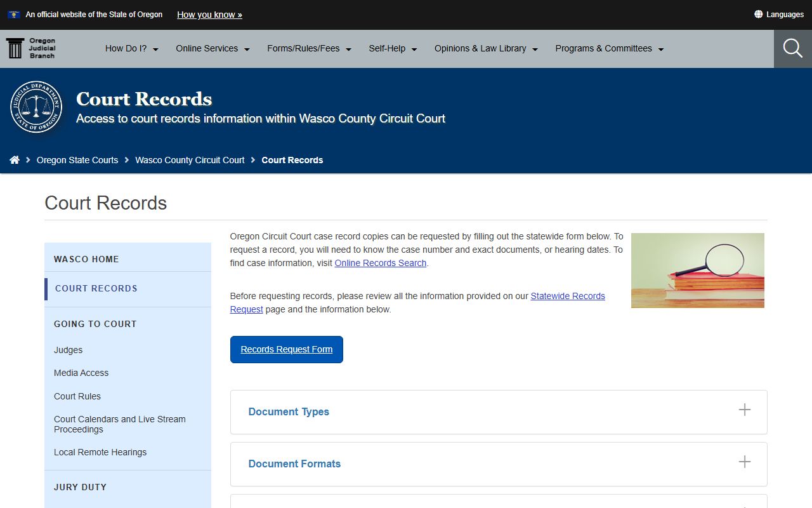Expand Document Types plus icon
This screenshot has height=508, width=812.
[x=745, y=410]
